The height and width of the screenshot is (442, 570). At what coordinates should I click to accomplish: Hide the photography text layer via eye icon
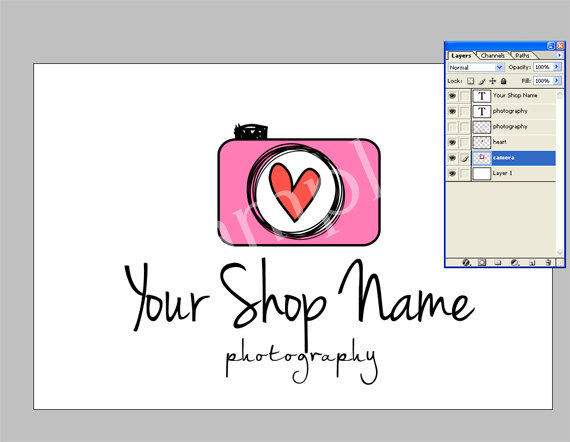click(452, 111)
